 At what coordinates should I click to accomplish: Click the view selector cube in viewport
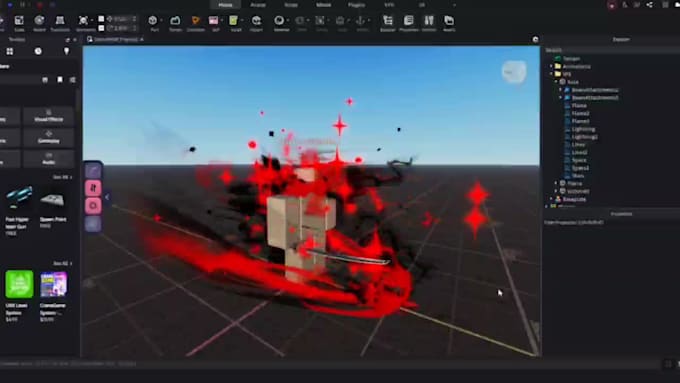[514, 72]
